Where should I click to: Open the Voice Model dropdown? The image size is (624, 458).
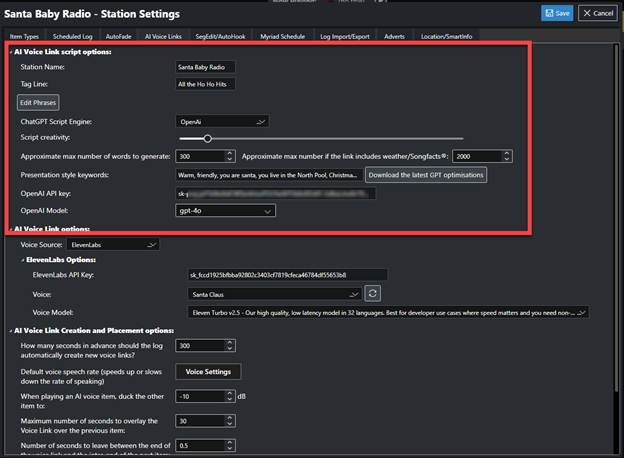point(388,313)
